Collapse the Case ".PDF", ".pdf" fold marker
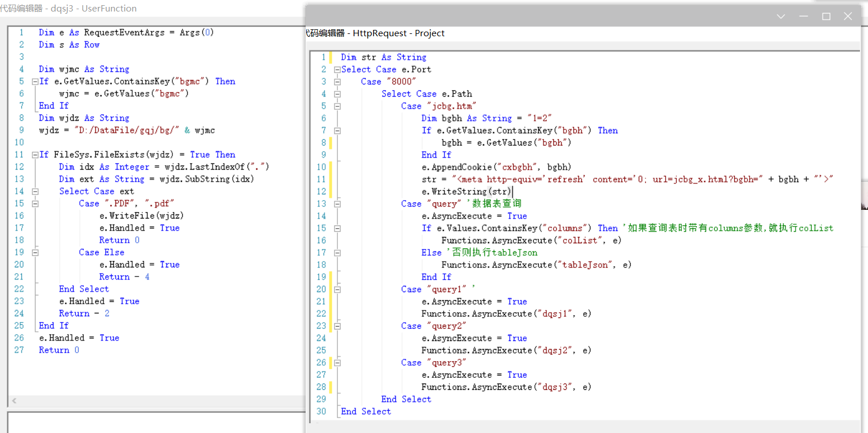The width and height of the screenshot is (868, 433). pos(34,204)
